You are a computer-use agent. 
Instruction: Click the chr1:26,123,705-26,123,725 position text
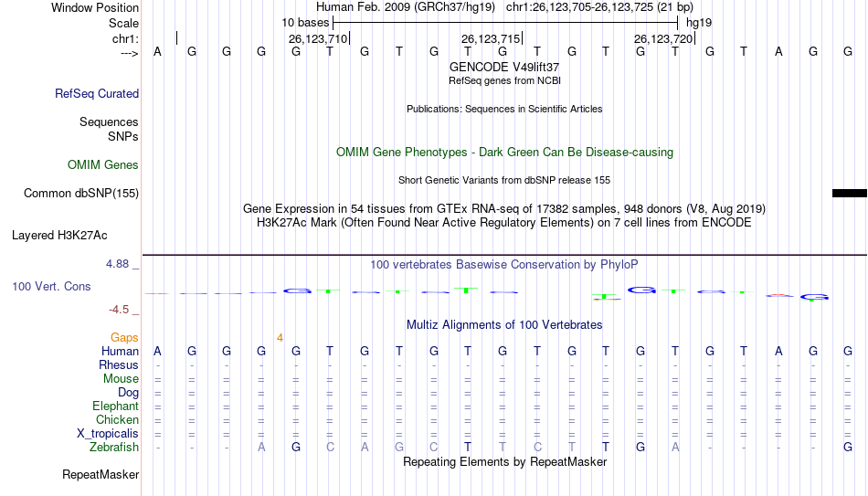[599, 7]
